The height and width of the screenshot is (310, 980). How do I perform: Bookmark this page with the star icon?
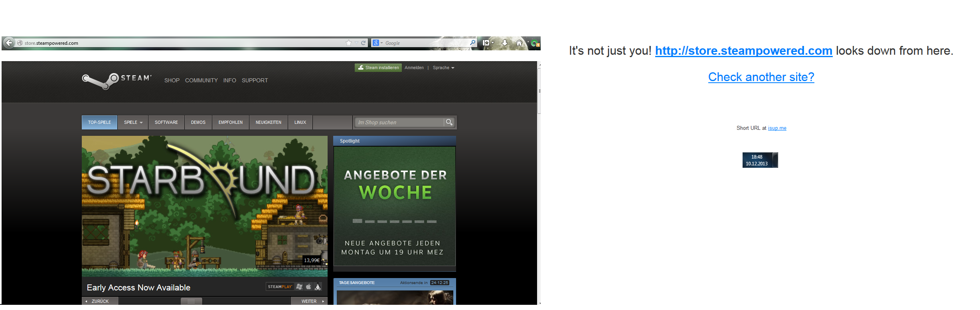click(349, 43)
